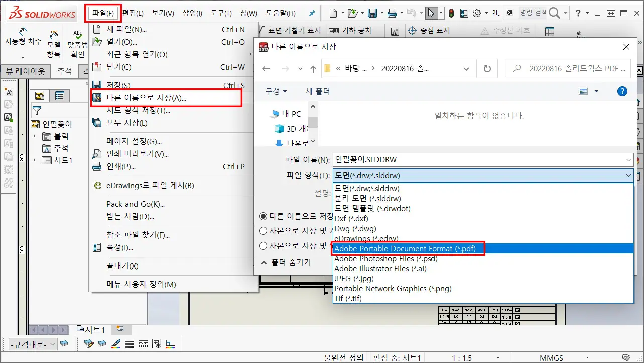This screenshot has width=644, height=363.
Task: Open the layer dropdown showing -규격대로-
Action: 33,344
